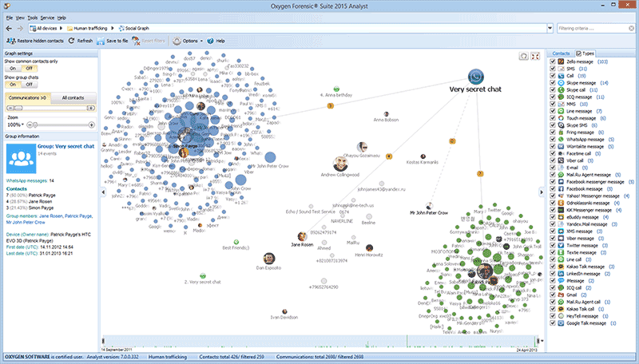Image resolution: width=639 pixels, height=364 pixels.
Task: Click the communications threshold slider handle
Action: click(x=18, y=108)
